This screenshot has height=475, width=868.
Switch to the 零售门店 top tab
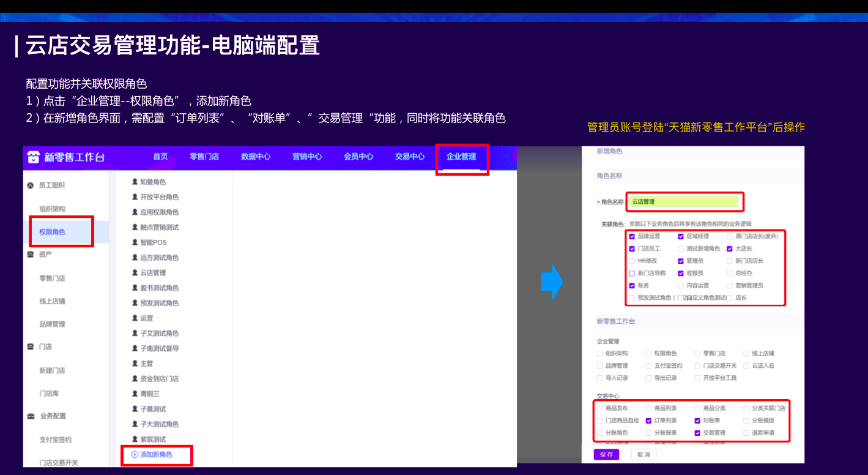pos(204,157)
